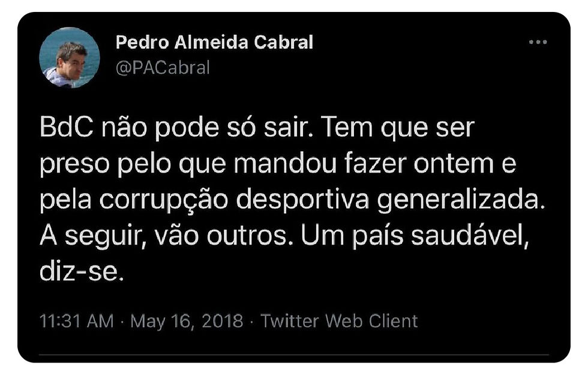
Task: Click the word desportiva in the tweet
Action: tap(302, 201)
